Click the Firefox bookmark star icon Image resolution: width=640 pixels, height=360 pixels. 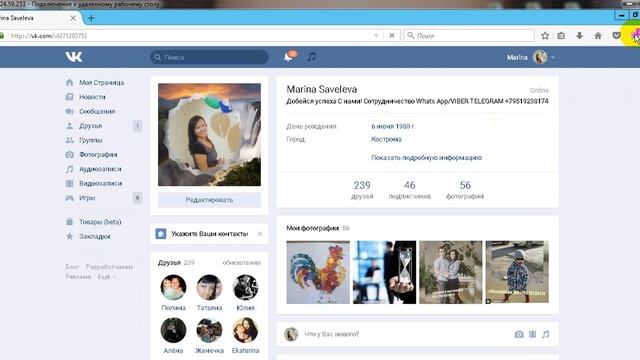[x=545, y=36]
